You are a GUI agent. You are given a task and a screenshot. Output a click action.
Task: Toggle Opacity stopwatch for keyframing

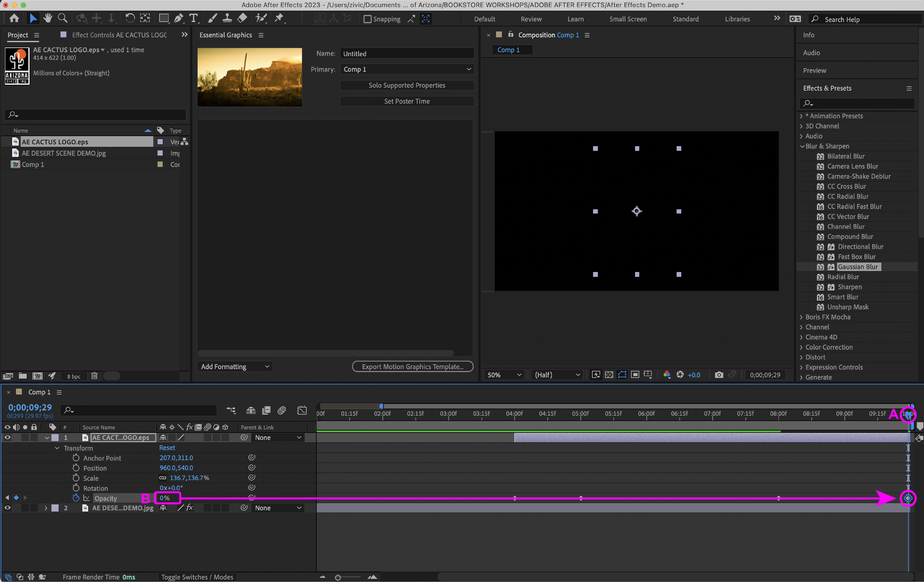click(76, 498)
